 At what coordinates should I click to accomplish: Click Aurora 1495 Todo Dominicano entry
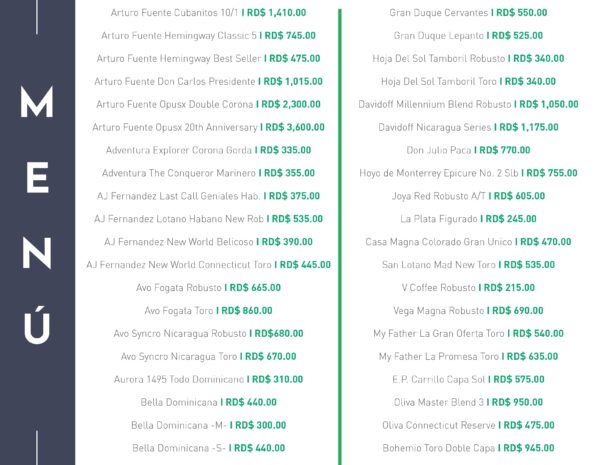208,379
